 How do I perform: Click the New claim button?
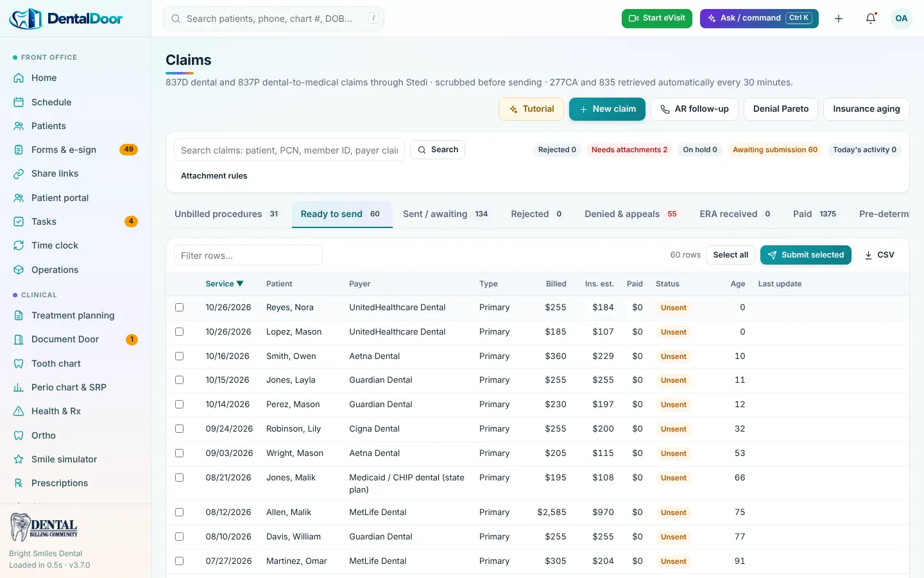tap(607, 109)
